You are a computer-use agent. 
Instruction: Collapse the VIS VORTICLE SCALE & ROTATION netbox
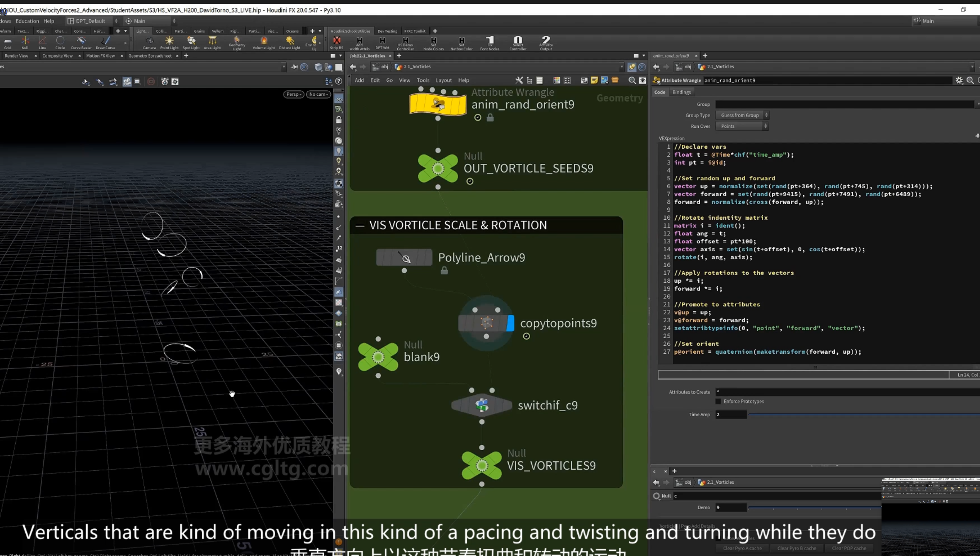359,225
